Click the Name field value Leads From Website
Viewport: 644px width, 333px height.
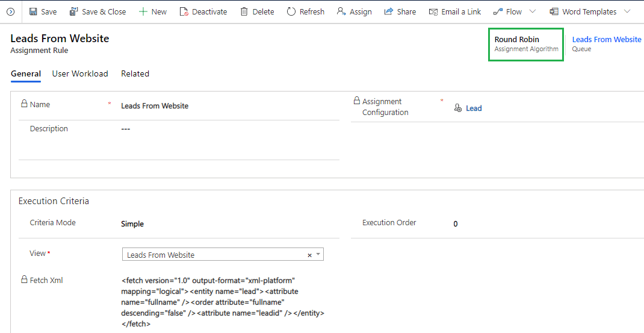click(x=155, y=106)
